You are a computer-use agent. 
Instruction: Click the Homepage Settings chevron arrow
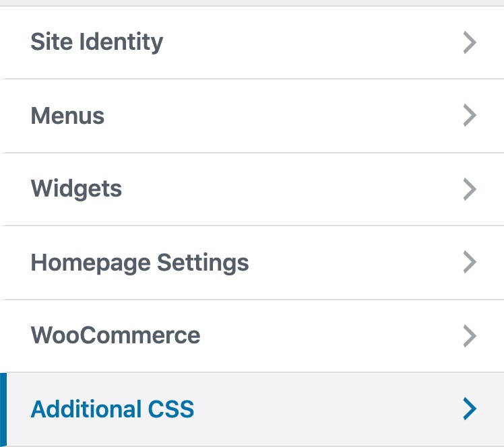[x=470, y=263]
